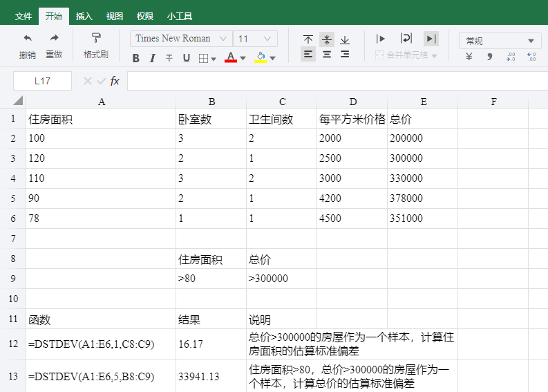Image resolution: width=548 pixels, height=392 pixels.
Task: Click the formula =DSTDEV(A1:E6,1,C8:C9) cell
Action: [x=101, y=344]
